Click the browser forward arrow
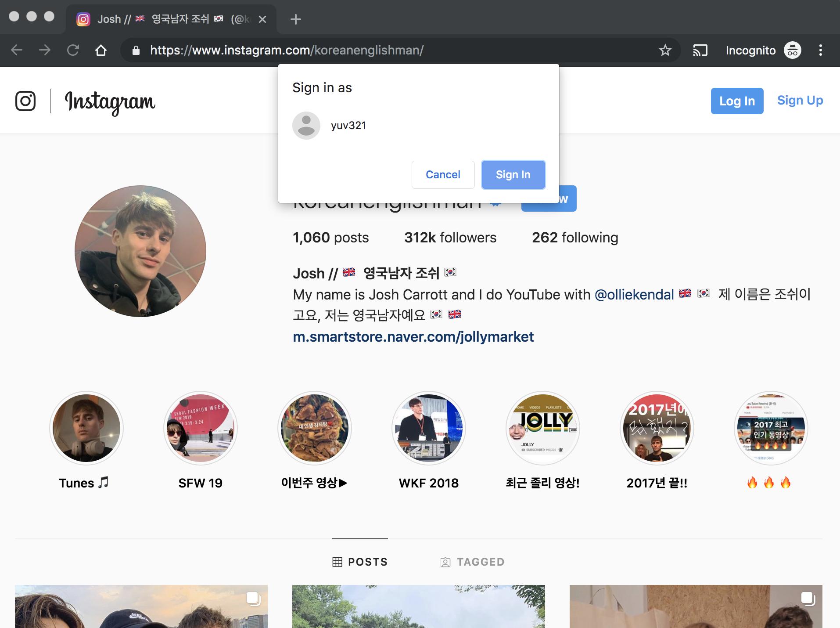 45,50
